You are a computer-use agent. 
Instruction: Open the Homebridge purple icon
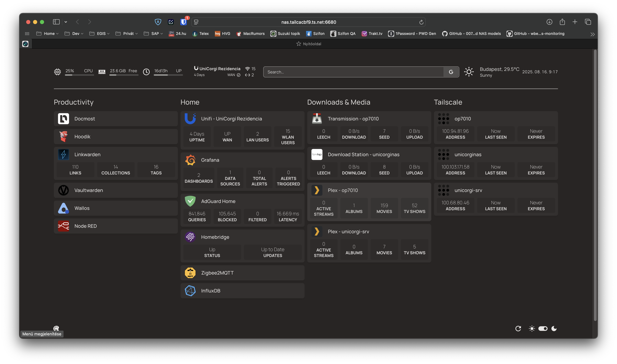[x=190, y=237]
